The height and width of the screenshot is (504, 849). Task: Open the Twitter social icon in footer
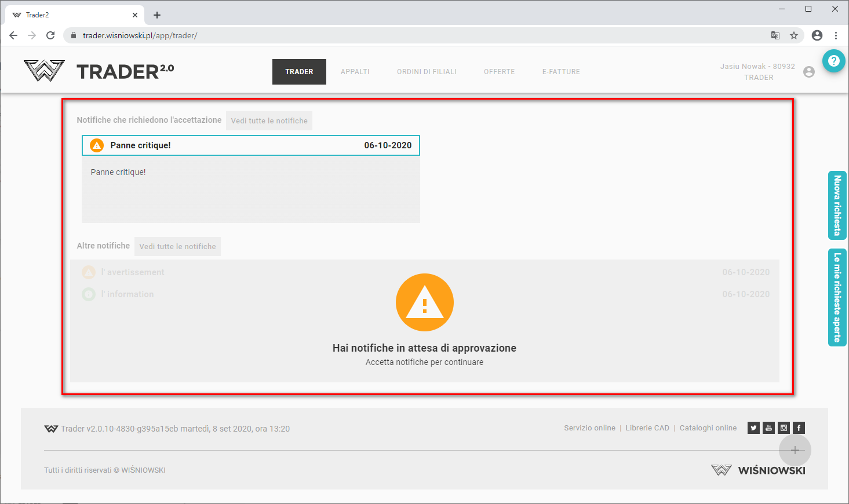coord(753,428)
